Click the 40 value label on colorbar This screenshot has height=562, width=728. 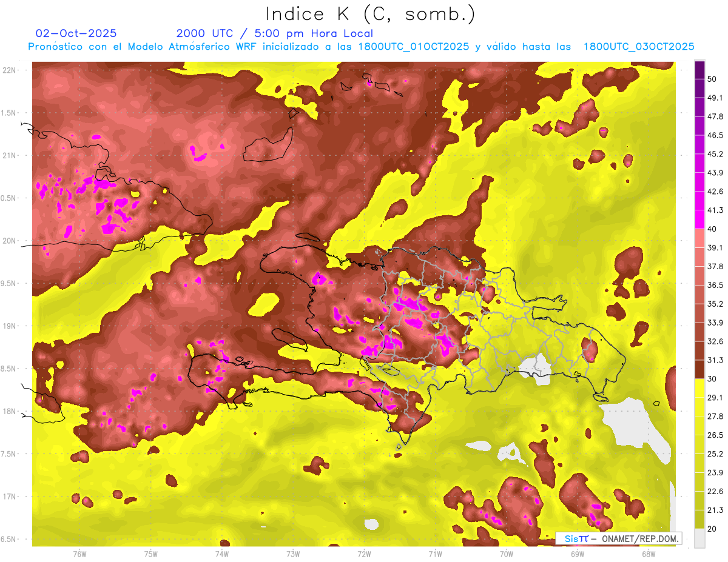[x=712, y=229]
